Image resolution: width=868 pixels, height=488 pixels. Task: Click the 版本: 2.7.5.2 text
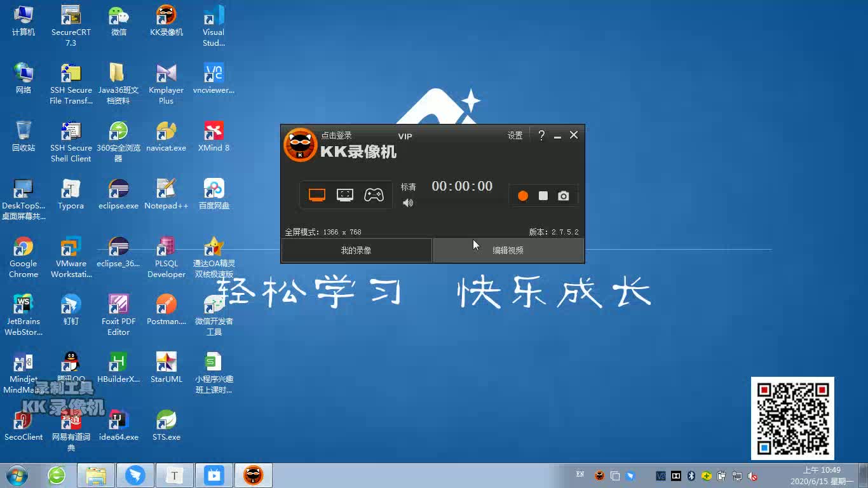click(x=554, y=232)
